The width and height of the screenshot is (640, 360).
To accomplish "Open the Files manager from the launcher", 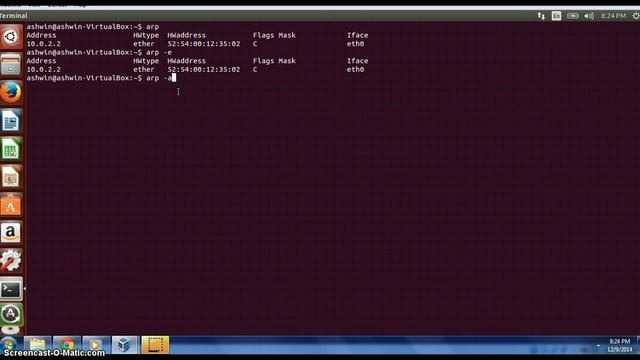I will 11,64.
